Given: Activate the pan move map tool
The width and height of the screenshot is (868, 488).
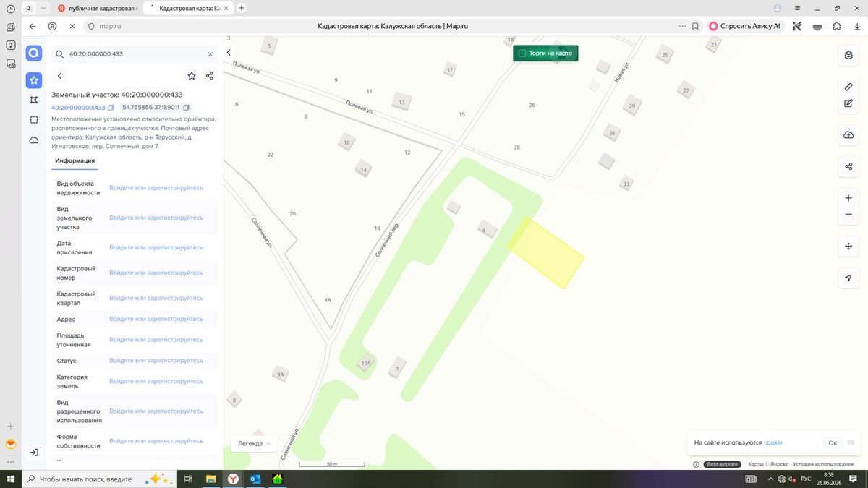Looking at the screenshot, I should point(848,247).
